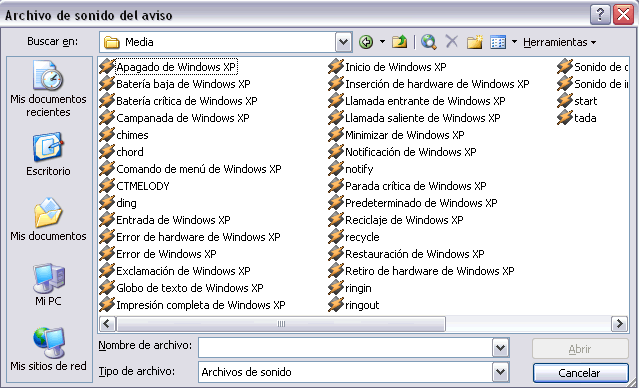
Task: Click icon beside tada file
Action: click(x=565, y=118)
